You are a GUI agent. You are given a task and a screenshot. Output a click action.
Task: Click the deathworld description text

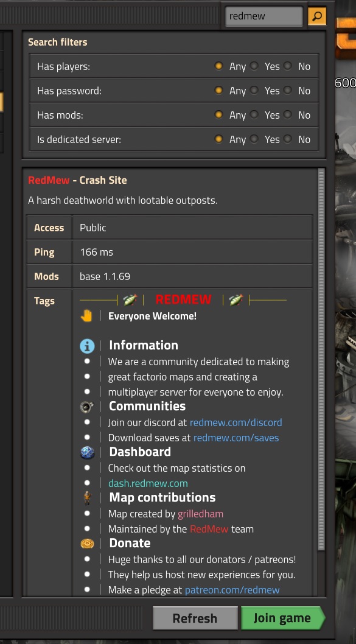pos(122,201)
